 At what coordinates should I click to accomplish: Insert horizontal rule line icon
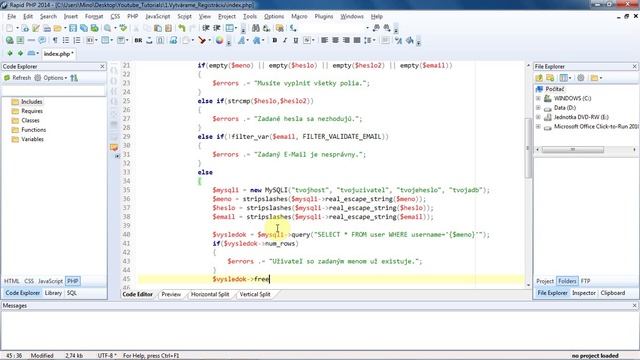click(31, 40)
